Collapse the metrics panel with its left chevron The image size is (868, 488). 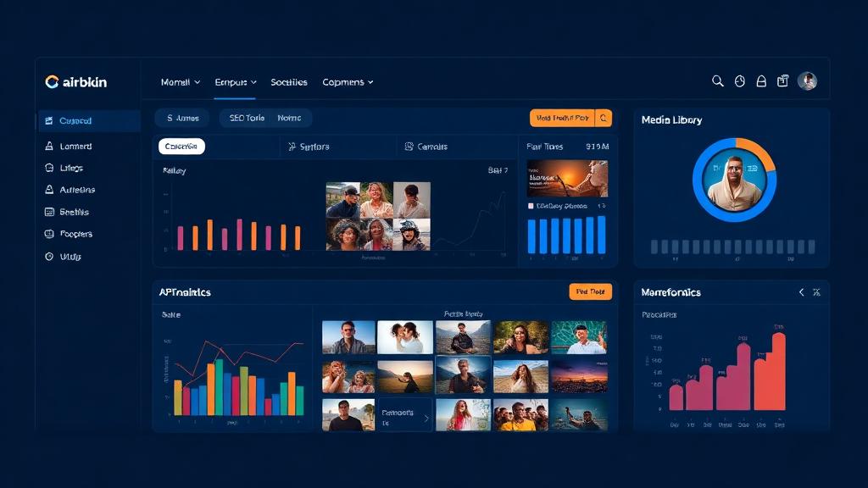[x=800, y=291]
